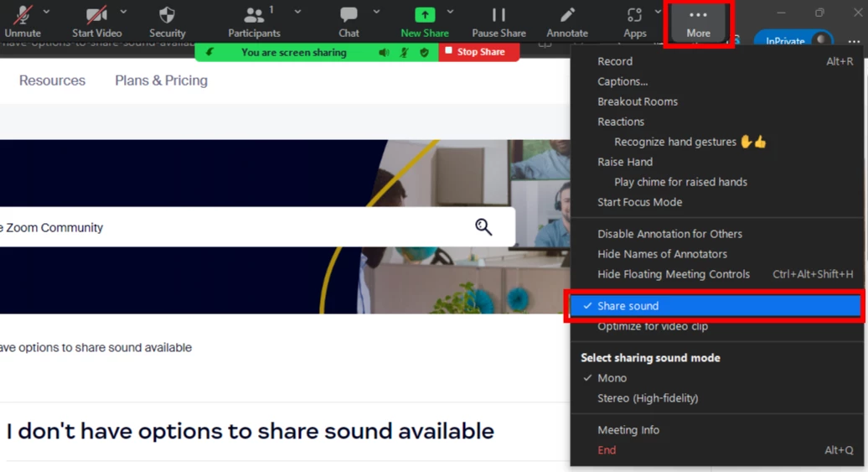Open the Plans & Pricing link
This screenshot has height=472, width=868.
coord(161,80)
